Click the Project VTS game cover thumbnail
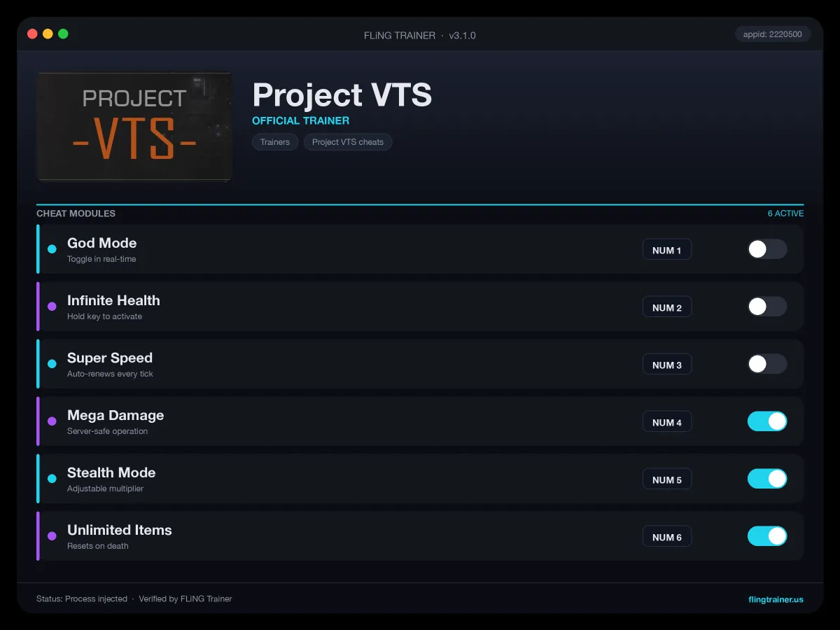Viewport: 840px width, 630px height. [x=134, y=127]
